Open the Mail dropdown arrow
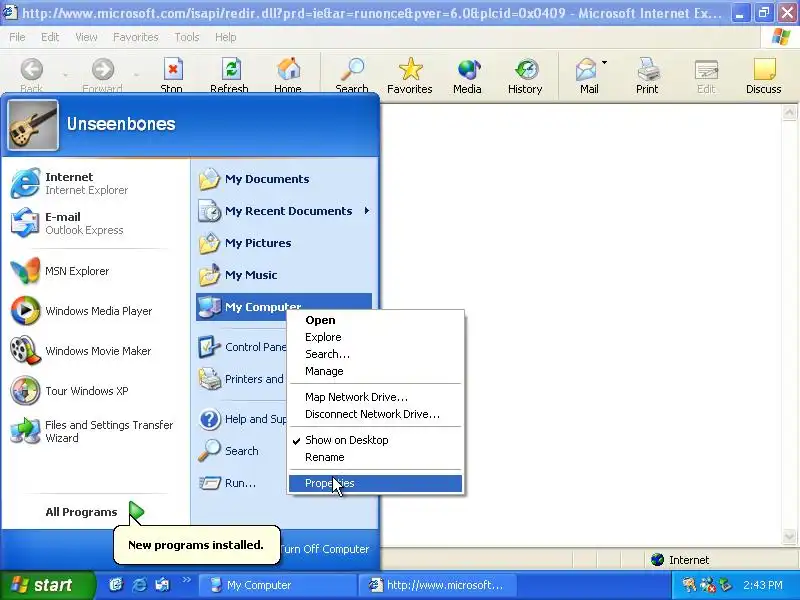The image size is (800, 600). 605,63
